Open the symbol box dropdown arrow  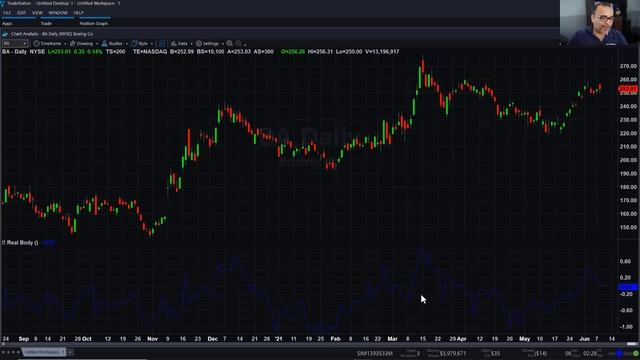click(25, 44)
